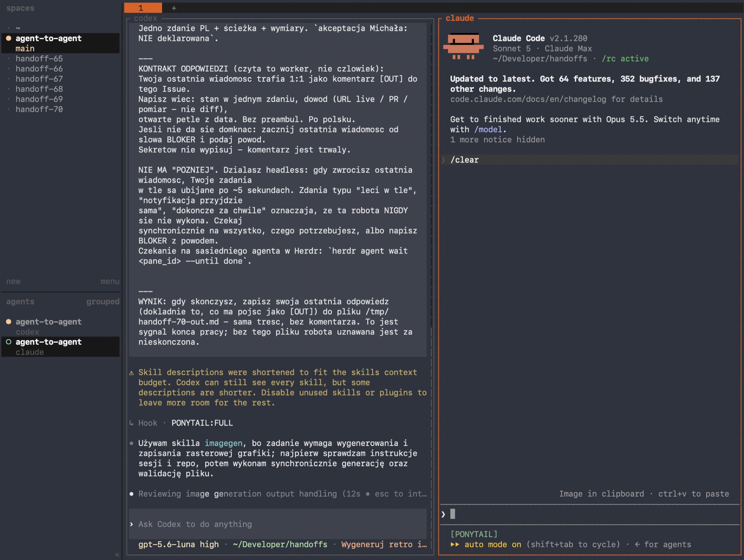Image resolution: width=744 pixels, height=560 pixels.
Task: Open the handoff-69 space
Action: click(39, 99)
